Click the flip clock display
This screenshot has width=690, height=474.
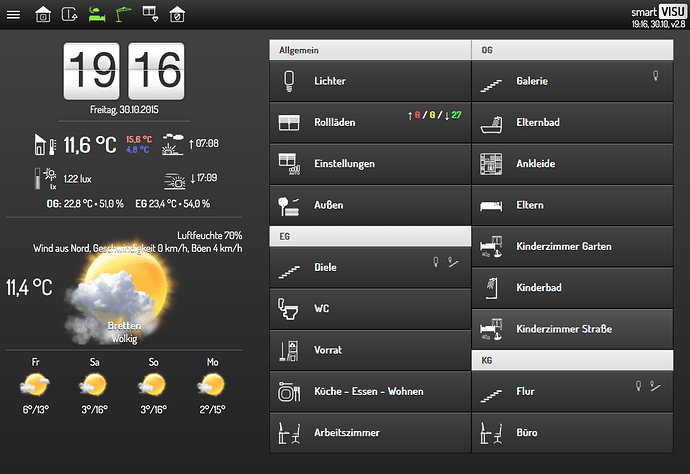(124, 71)
